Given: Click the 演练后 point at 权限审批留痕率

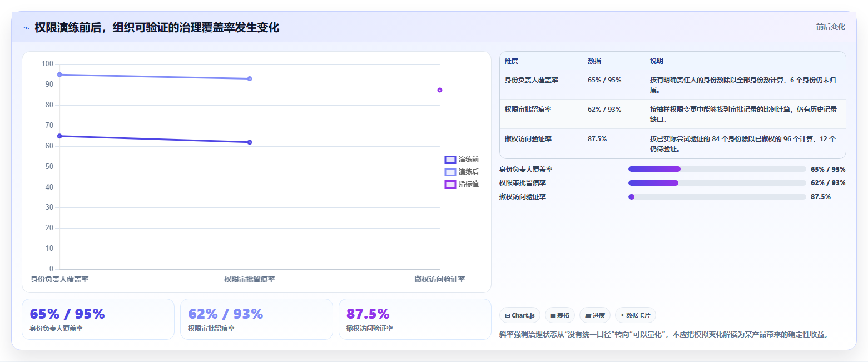Looking at the screenshot, I should click(x=250, y=78).
